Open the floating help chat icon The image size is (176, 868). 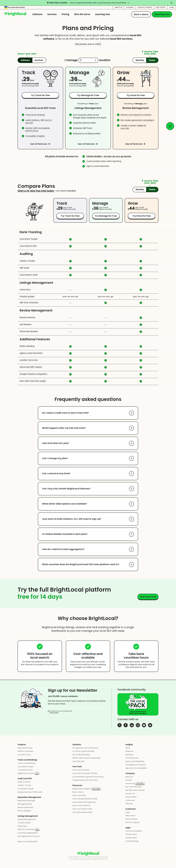pos(170,126)
